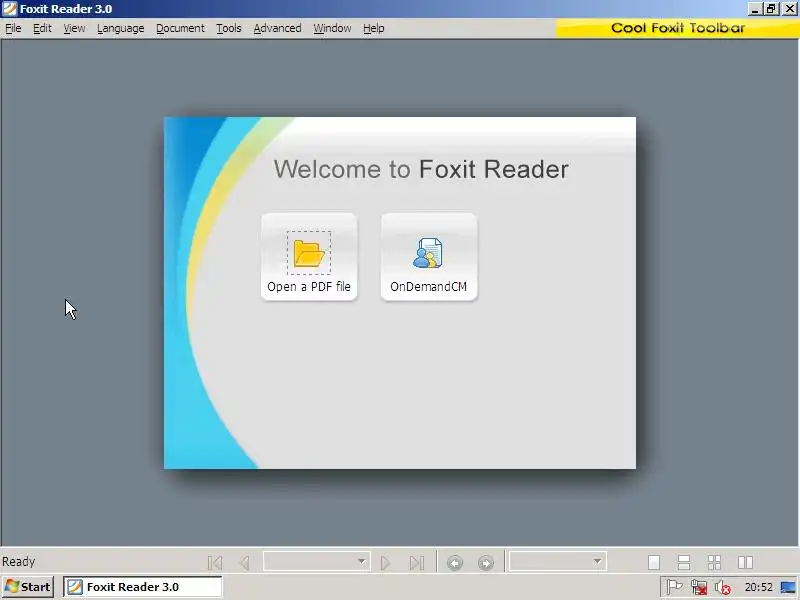Open the View menu
The image size is (800, 600).
(74, 29)
